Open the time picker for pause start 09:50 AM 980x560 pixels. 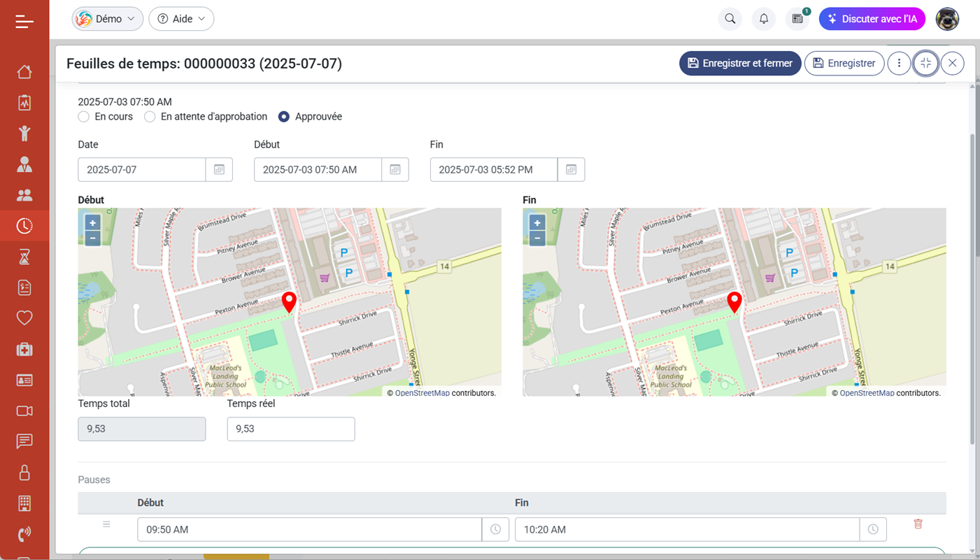(x=495, y=530)
